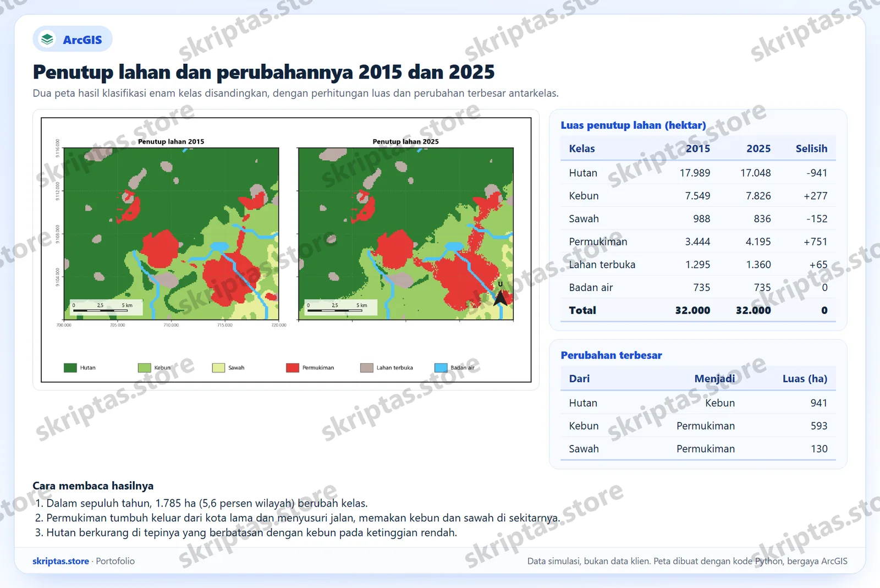Select the Luas (ha) column header

tap(805, 378)
